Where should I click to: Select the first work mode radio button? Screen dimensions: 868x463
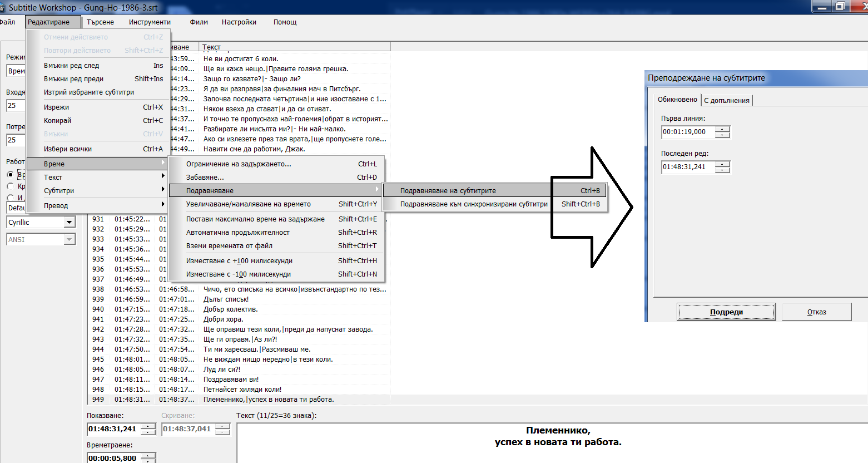point(10,175)
